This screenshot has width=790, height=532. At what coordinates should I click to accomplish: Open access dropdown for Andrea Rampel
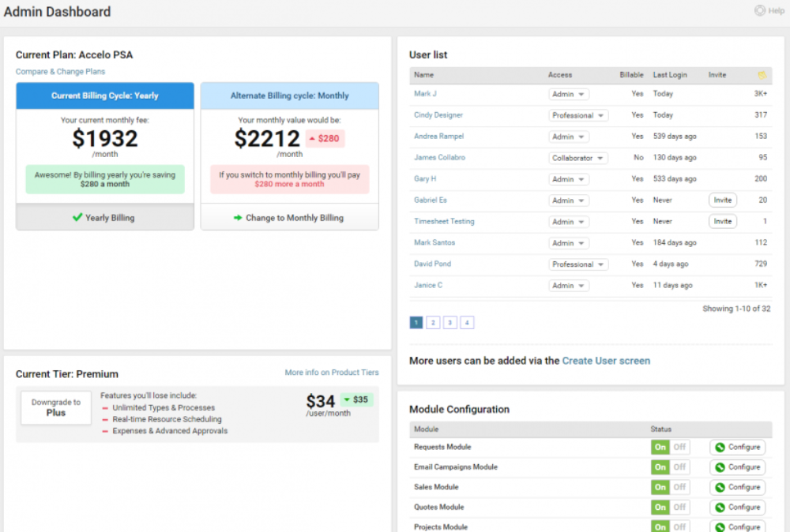click(568, 137)
